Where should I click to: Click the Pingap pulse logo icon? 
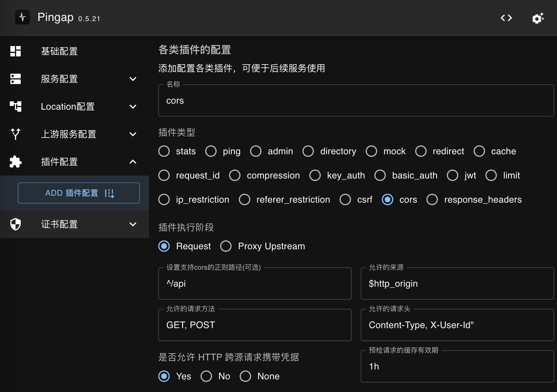[x=22, y=17]
